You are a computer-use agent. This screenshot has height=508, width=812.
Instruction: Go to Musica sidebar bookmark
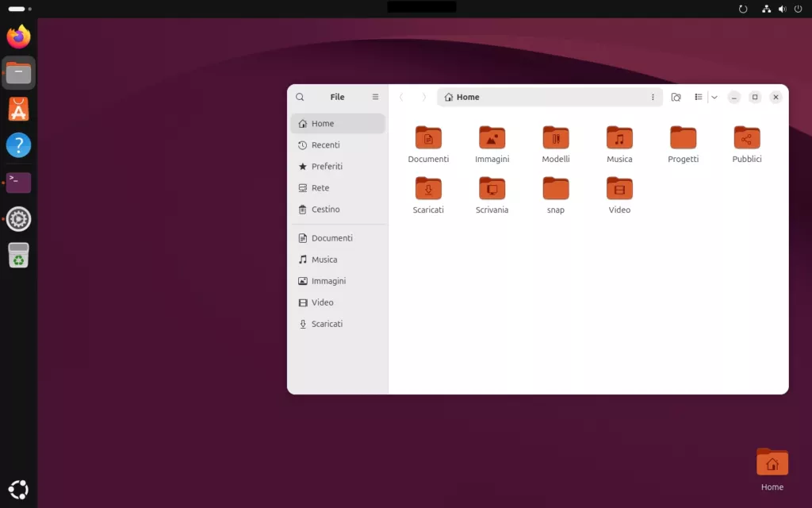tap(338, 260)
